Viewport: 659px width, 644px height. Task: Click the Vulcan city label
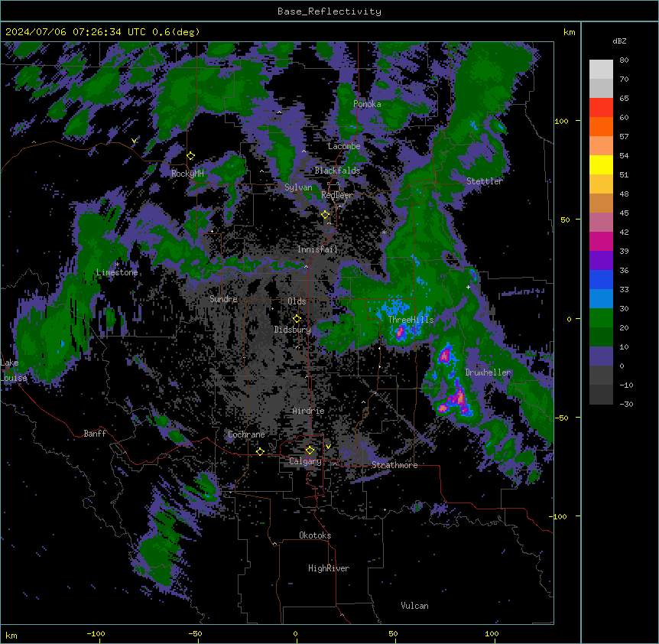pos(415,606)
